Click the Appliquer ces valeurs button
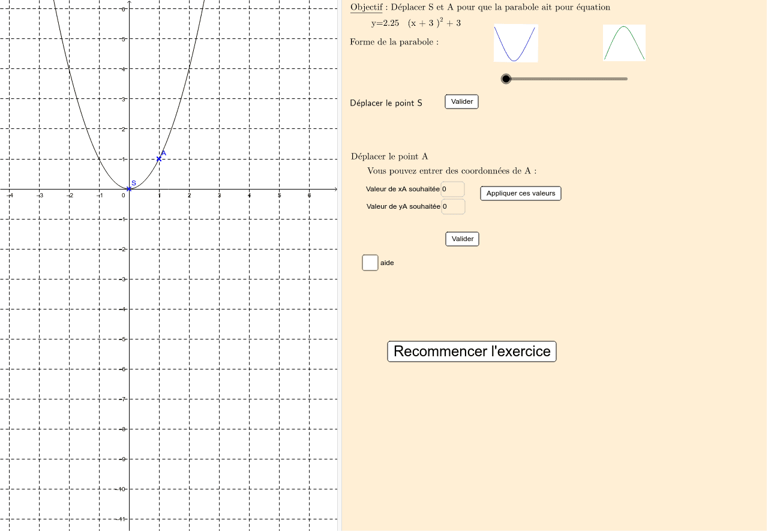The width and height of the screenshot is (768, 532). pyautogui.click(x=520, y=193)
